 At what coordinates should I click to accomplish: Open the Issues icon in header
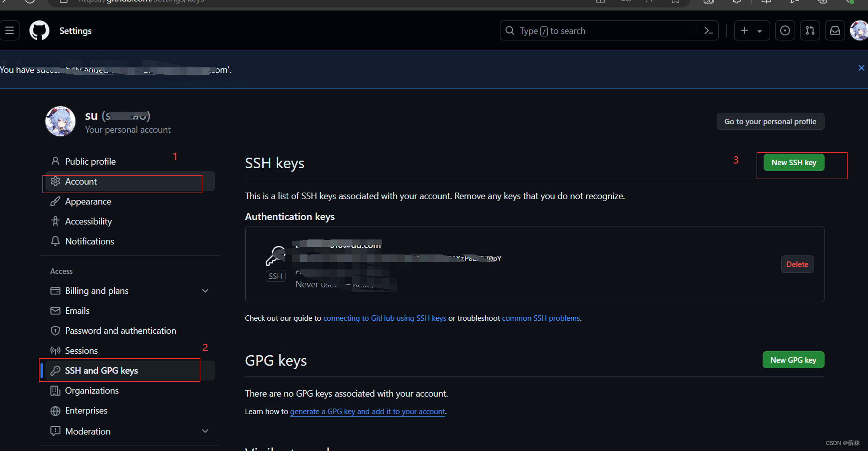[785, 31]
